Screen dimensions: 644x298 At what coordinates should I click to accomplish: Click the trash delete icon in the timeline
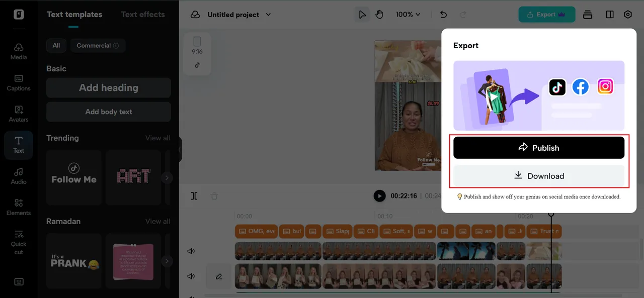214,196
